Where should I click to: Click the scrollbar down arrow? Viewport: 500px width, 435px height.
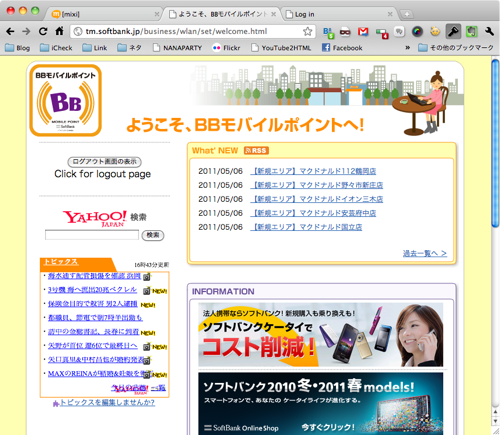[495, 421]
